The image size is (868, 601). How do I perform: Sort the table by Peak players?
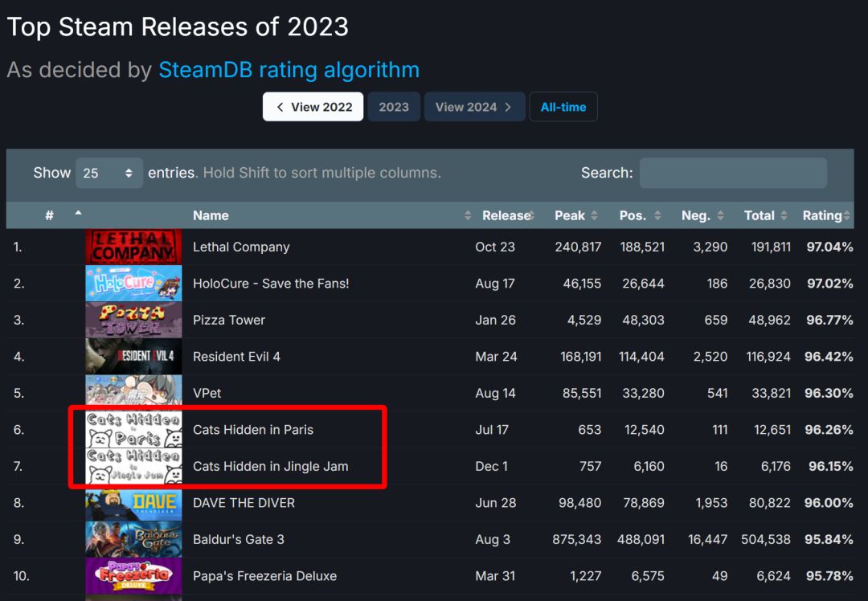575,215
